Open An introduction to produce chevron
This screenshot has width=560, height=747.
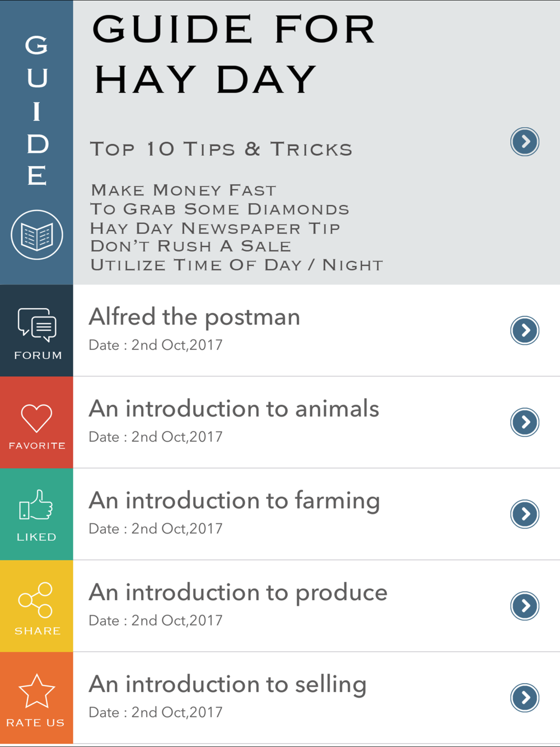pos(525,606)
